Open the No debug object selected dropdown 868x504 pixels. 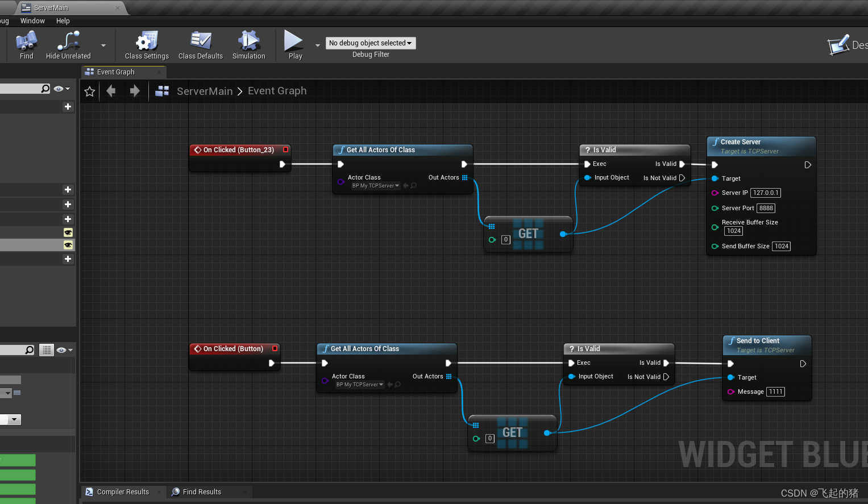371,43
